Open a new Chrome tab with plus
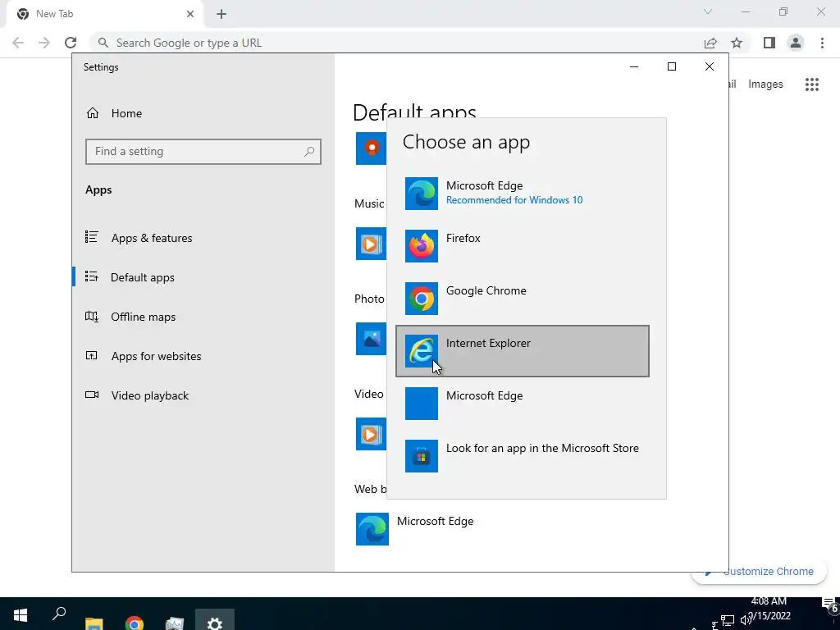Screen dimensions: 840x630 click(x=221, y=14)
